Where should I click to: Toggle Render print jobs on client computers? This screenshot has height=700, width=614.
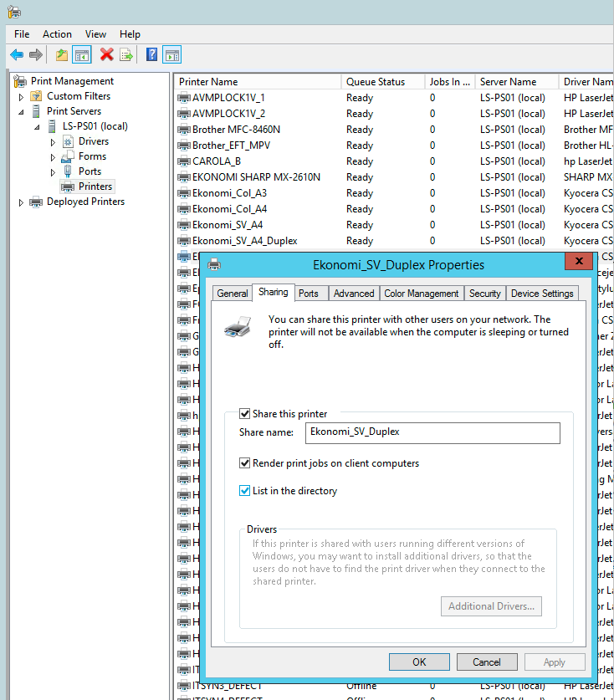244,463
